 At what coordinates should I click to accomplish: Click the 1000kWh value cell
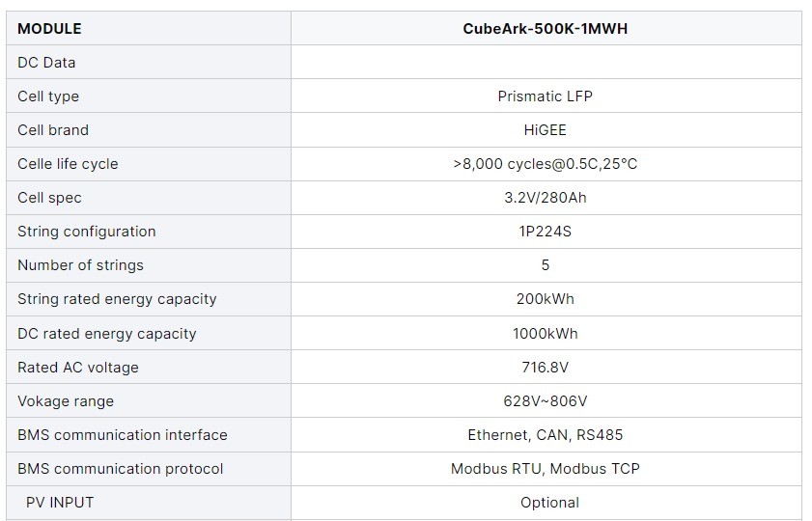point(545,334)
